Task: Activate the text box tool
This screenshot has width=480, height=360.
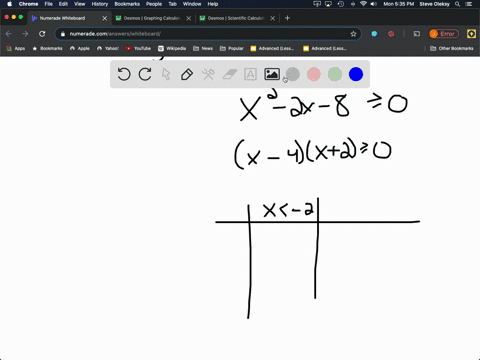Action: click(x=250, y=74)
